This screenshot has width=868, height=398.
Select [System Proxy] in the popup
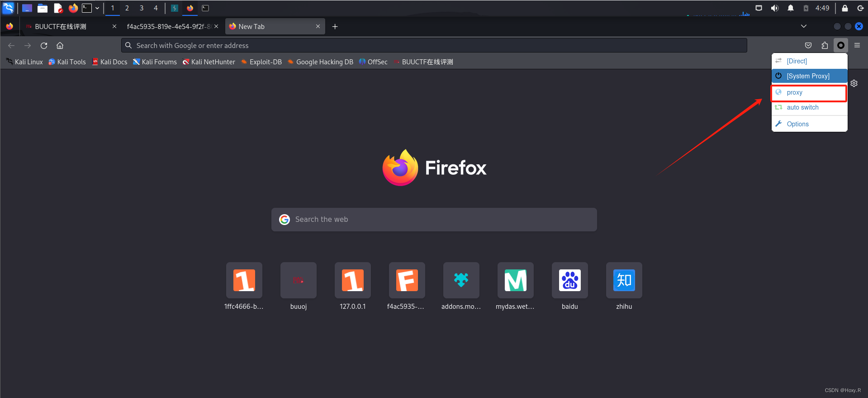(809, 76)
